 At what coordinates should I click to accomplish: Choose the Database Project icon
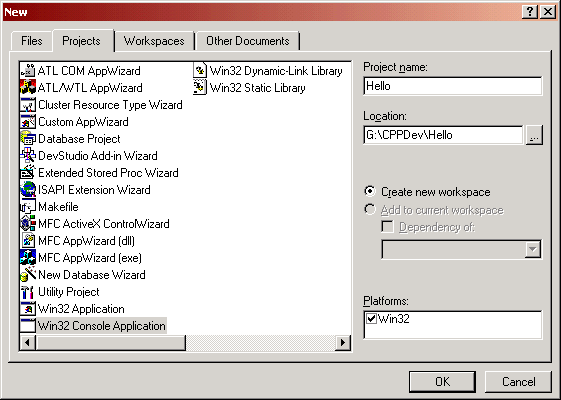[x=28, y=138]
